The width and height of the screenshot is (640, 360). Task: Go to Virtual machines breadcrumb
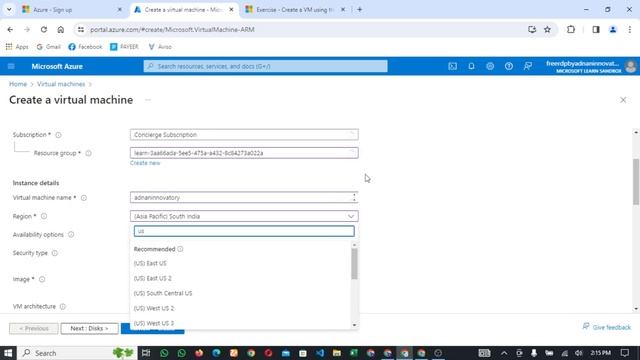61,84
